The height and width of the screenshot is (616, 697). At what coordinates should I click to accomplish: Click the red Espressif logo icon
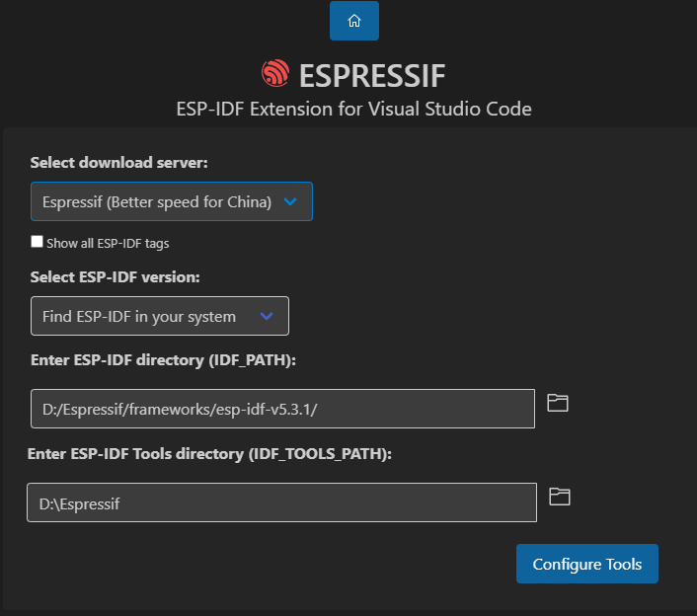275,74
